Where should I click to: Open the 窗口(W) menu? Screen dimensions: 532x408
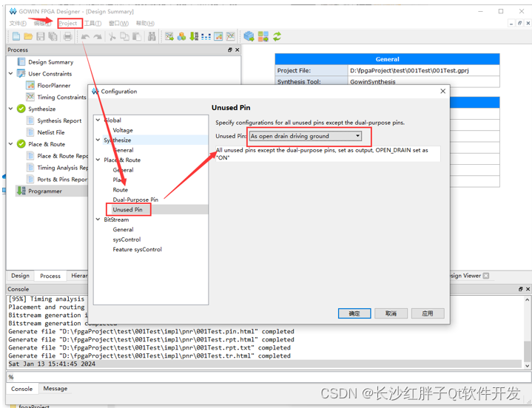[x=118, y=23]
